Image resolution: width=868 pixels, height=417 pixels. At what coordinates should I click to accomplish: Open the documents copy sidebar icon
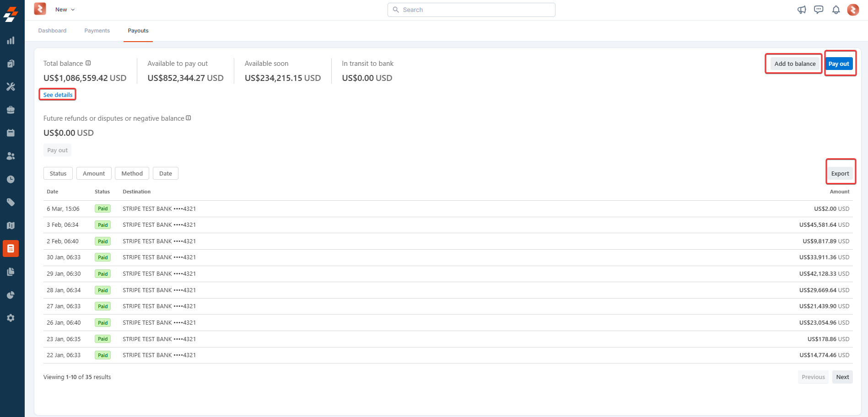tap(11, 272)
